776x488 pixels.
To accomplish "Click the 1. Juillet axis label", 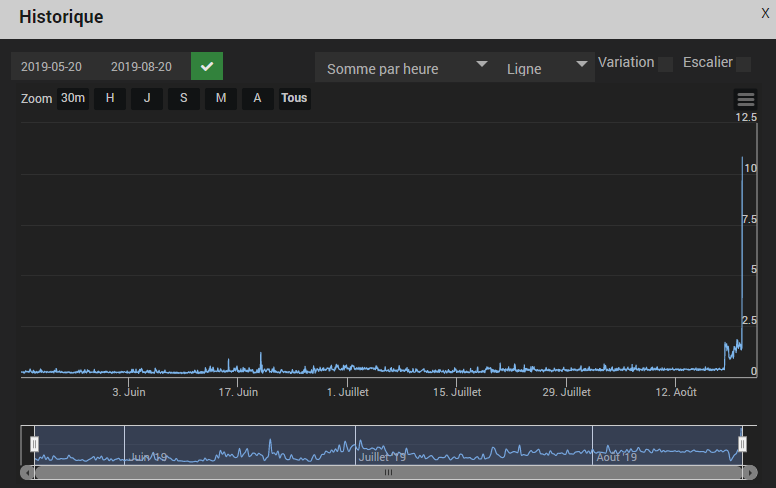I will coord(348,392).
